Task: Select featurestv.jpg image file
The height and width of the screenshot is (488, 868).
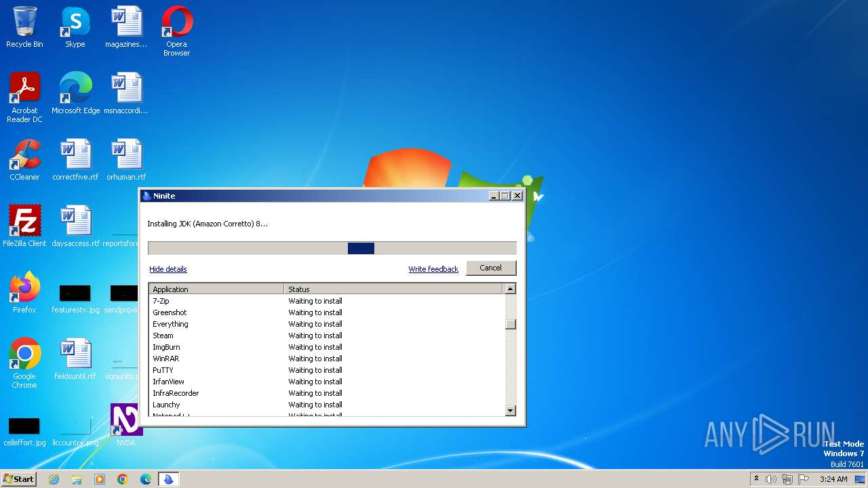Action: [x=75, y=298]
